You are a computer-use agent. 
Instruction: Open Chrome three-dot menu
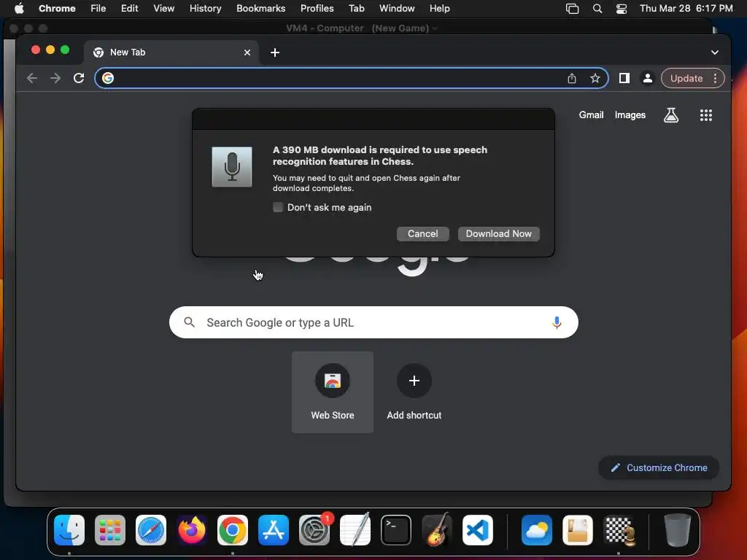715,78
